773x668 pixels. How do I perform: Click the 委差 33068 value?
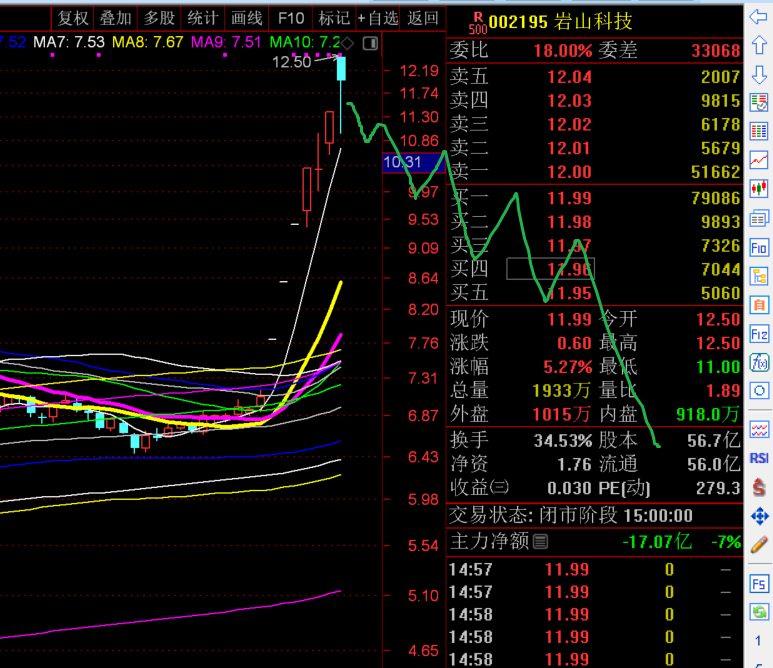[716, 51]
